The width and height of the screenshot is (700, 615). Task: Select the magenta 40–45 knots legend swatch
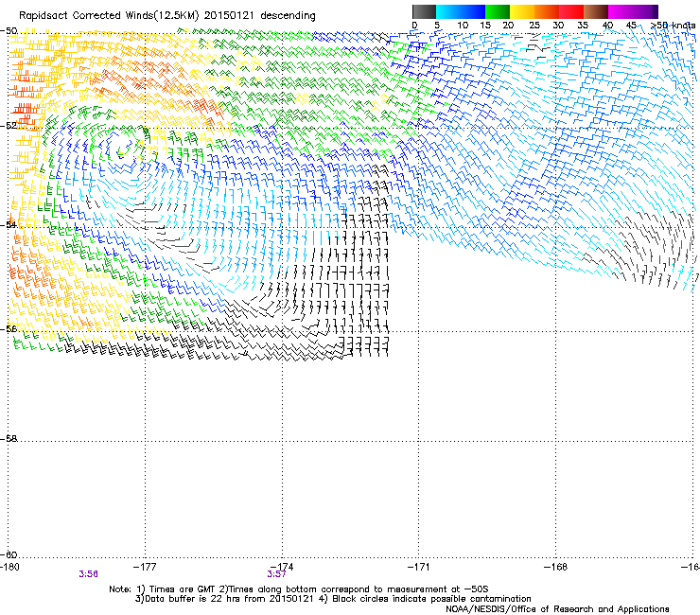tap(621, 11)
